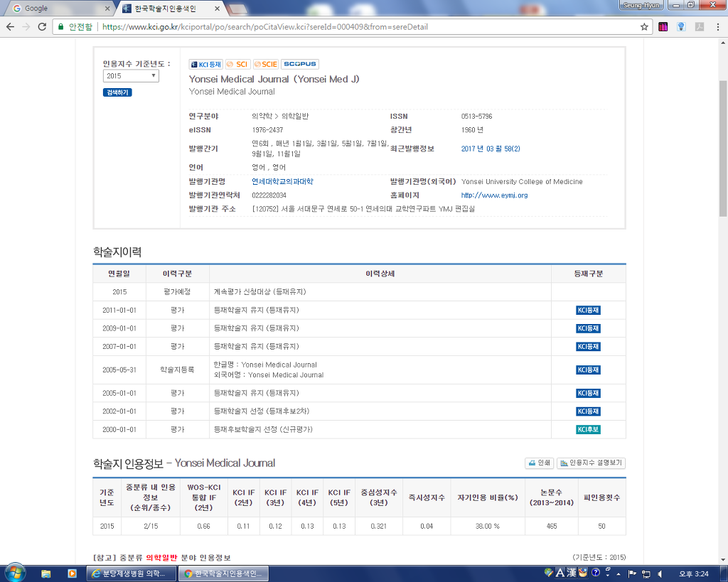Click the WOS-KCI IF value 0.66

click(x=203, y=527)
